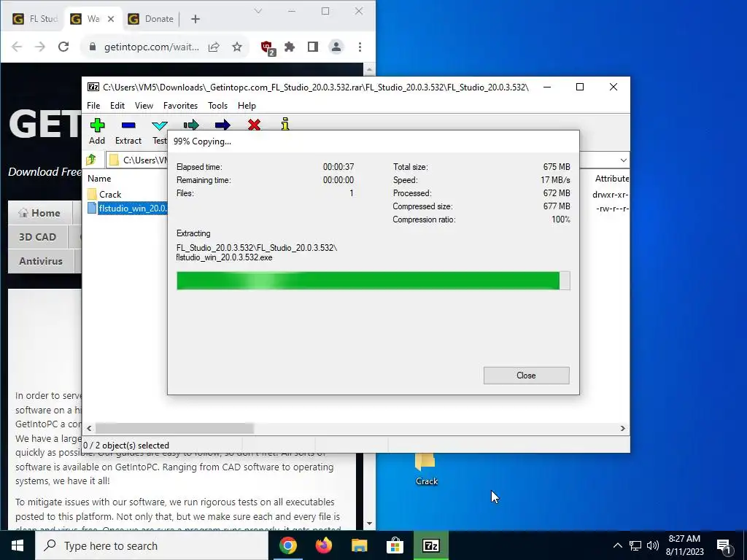Click the Close button in the copying dialog
The width and height of the screenshot is (747, 560).
click(x=526, y=376)
